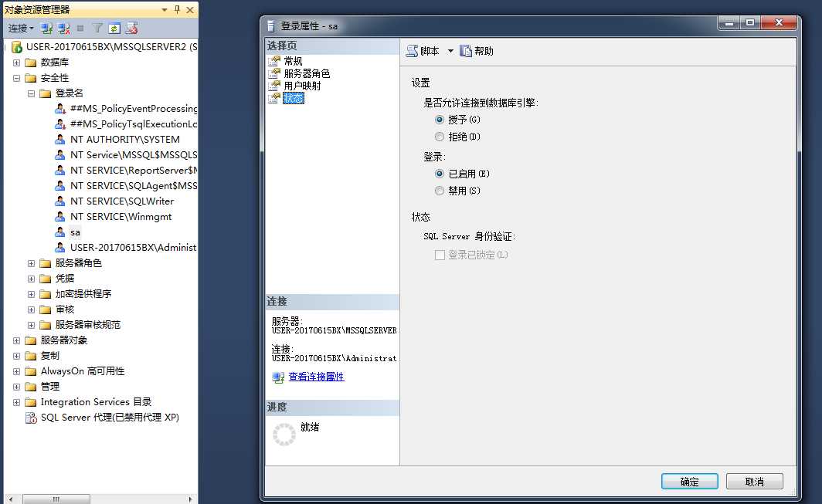The image size is (822, 504).
Task: Select 拒绝 (D) radio button
Action: pyautogui.click(x=440, y=137)
